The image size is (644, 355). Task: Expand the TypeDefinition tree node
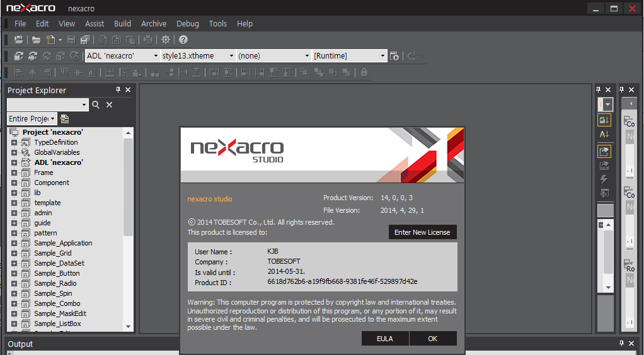click(x=14, y=142)
